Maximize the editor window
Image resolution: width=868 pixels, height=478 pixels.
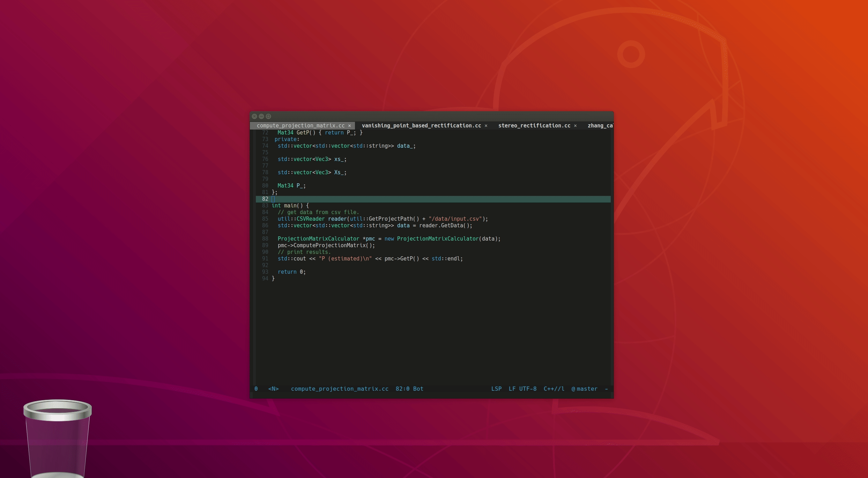click(268, 116)
